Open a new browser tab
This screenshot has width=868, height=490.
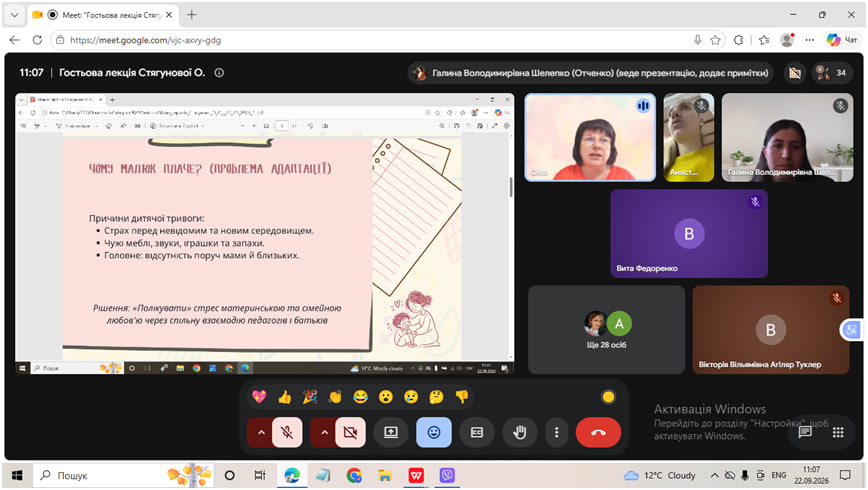pyautogui.click(x=192, y=15)
